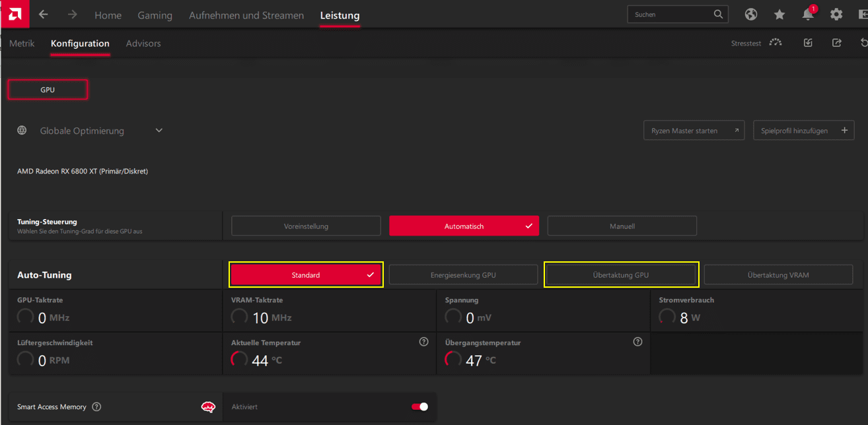Select Manuell tuning control
The width and height of the screenshot is (868, 425).
point(622,226)
